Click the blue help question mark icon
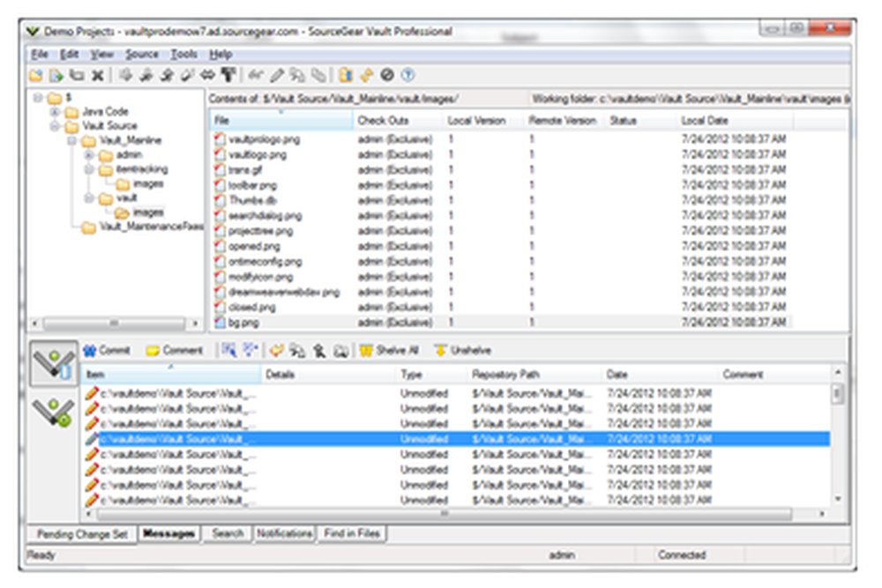The image size is (882, 588). (x=407, y=75)
